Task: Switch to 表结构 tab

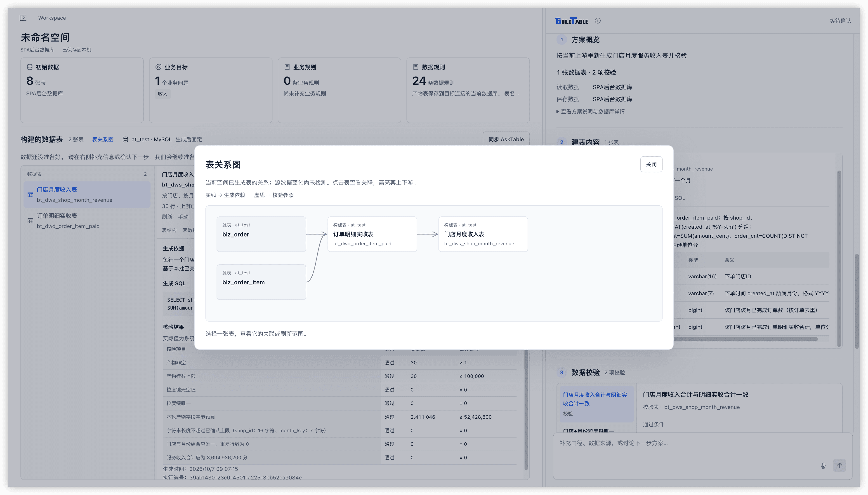Action: 169,230
